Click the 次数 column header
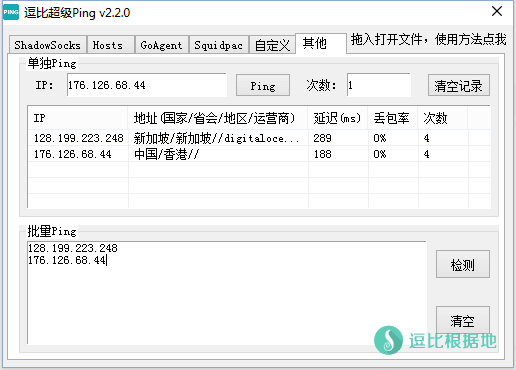Viewport: 516px width, 370px height. [443, 118]
